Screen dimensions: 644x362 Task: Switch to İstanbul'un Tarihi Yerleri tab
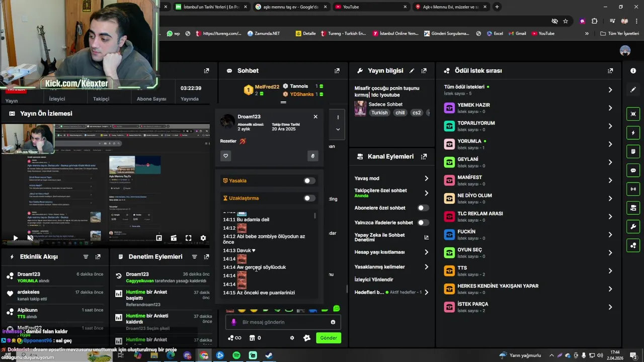(211, 7)
